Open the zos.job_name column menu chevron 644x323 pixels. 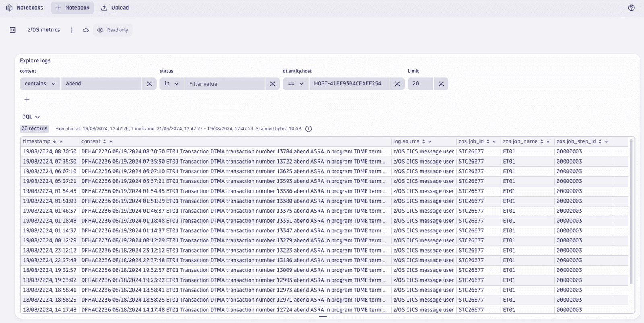pos(548,141)
